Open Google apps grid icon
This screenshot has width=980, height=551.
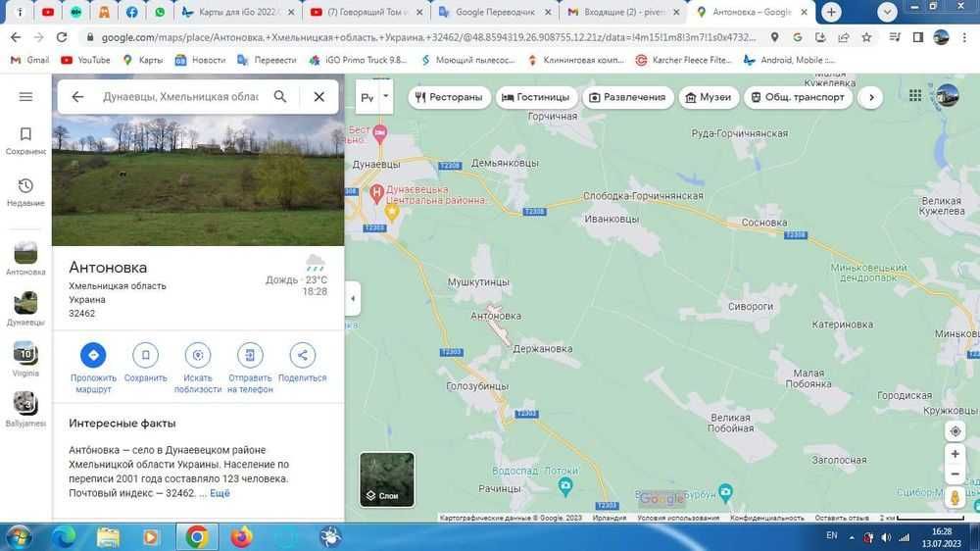pyautogui.click(x=915, y=95)
